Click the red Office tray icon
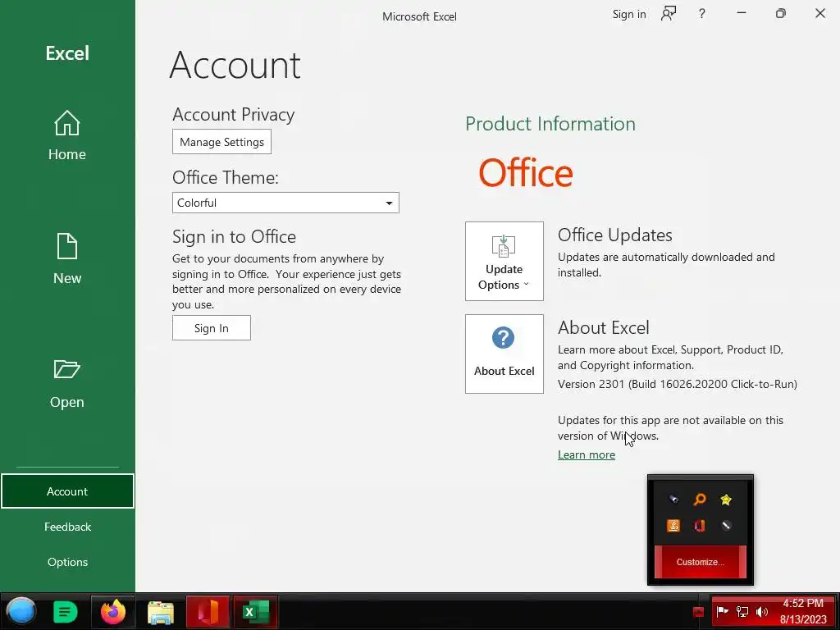The width and height of the screenshot is (840, 630). pyautogui.click(x=700, y=526)
